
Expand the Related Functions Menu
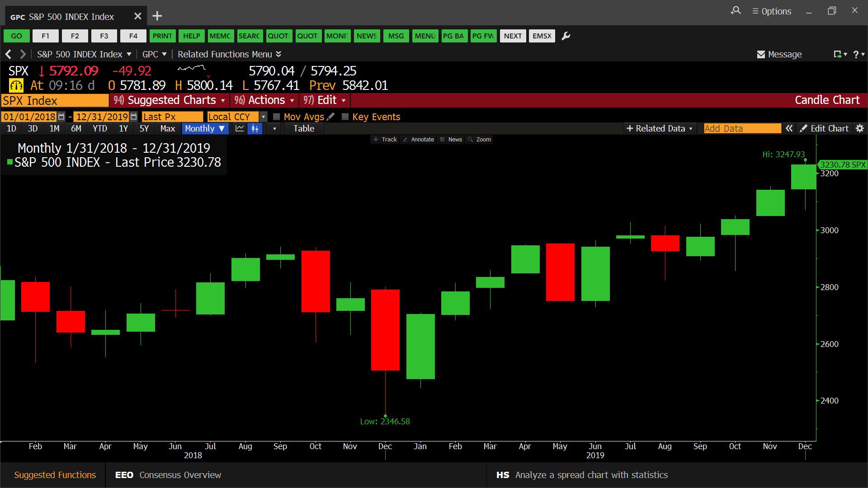tap(229, 54)
